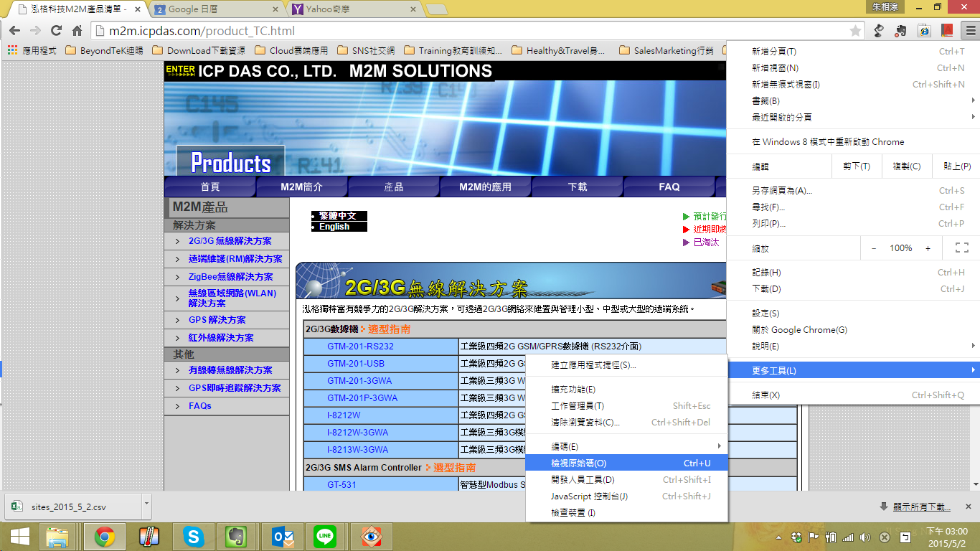This screenshot has width=980, height=551.
Task: Open LINE from the taskbar
Action: point(326,536)
